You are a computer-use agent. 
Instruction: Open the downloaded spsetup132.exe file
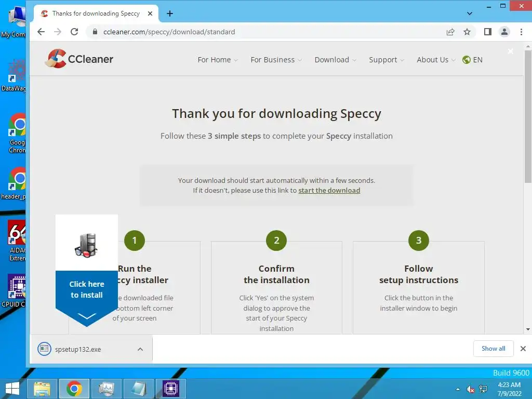pyautogui.click(x=78, y=349)
